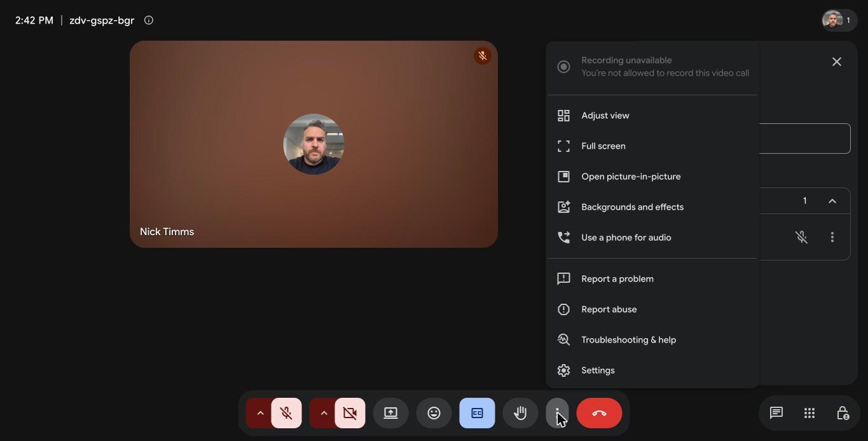Image resolution: width=868 pixels, height=441 pixels.
Task: Click the phone for audio icon
Action: click(x=563, y=238)
